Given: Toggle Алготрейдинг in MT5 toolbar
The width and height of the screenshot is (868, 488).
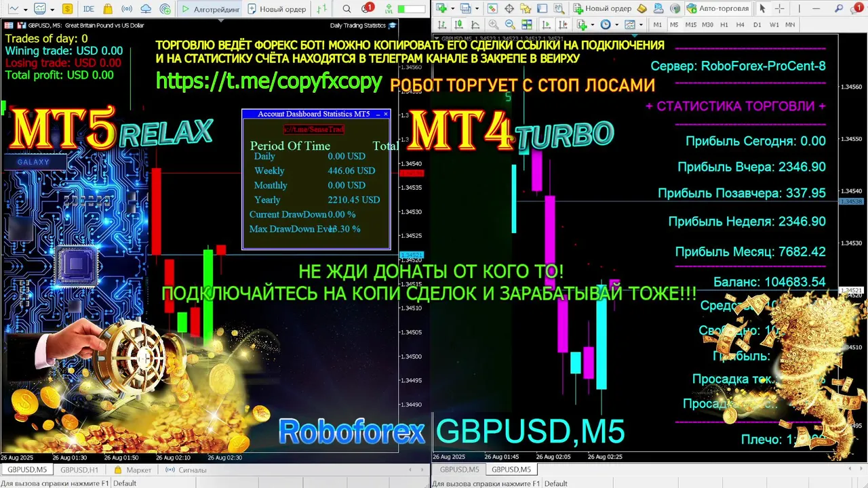Looking at the screenshot, I should [x=210, y=9].
